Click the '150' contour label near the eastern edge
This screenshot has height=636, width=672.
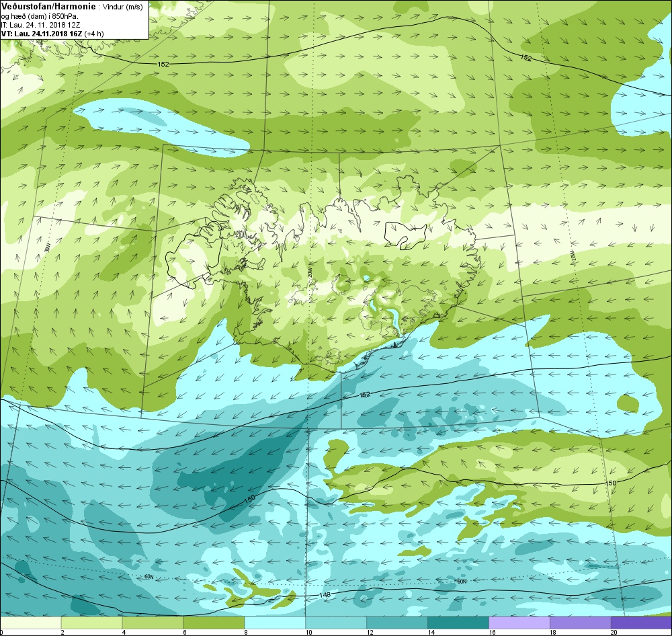tap(611, 483)
